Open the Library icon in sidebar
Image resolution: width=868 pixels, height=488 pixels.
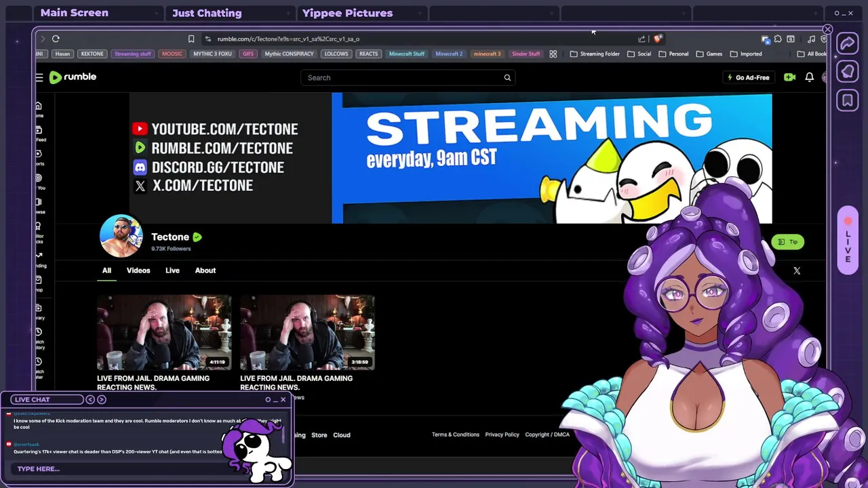[x=39, y=308]
